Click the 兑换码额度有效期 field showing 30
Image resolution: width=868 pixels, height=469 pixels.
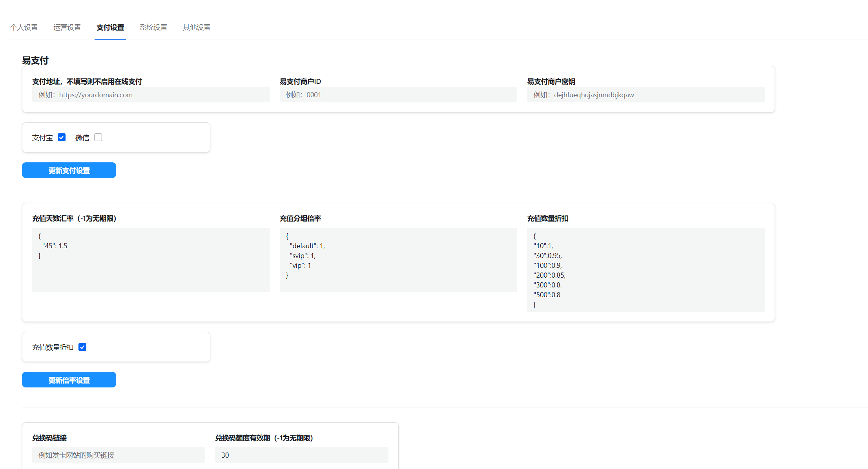[302, 455]
